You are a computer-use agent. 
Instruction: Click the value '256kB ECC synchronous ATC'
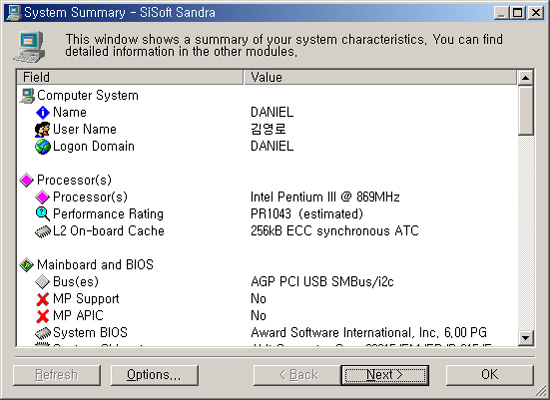335,231
